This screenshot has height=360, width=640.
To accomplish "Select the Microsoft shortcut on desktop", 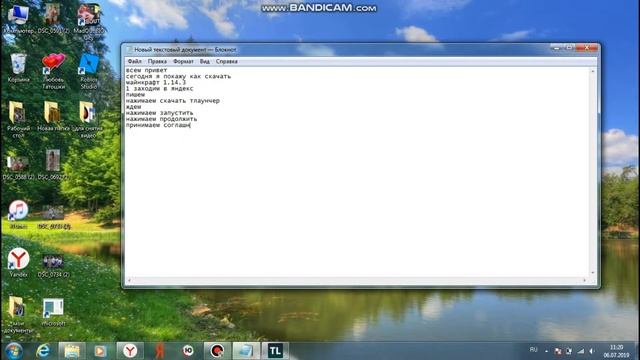I will 53,312.
